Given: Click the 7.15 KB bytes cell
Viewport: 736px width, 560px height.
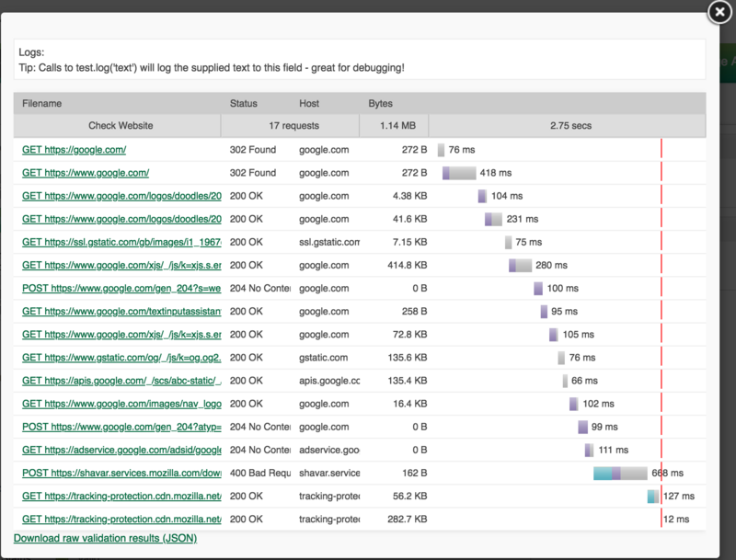Looking at the screenshot, I should pyautogui.click(x=409, y=242).
